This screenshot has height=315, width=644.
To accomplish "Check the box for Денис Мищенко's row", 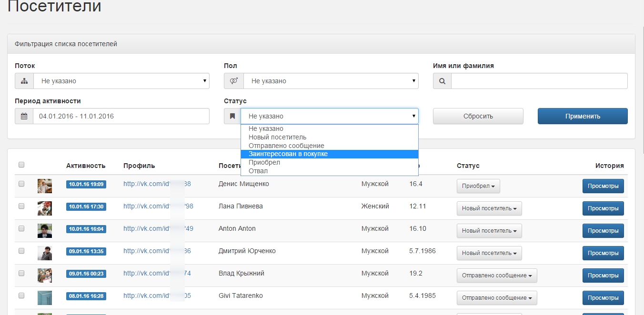I will pos(21,184).
